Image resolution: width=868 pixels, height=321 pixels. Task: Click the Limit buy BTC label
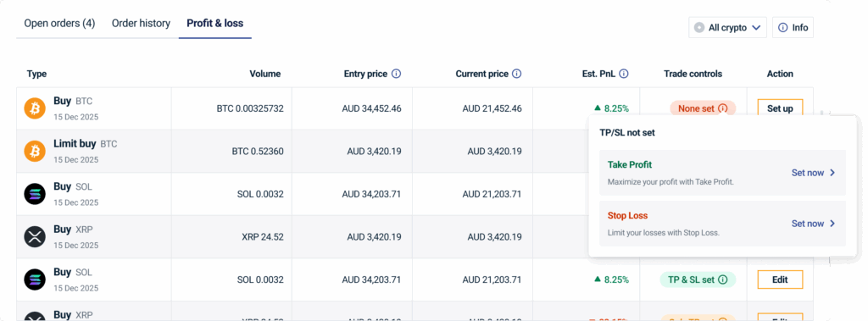(x=86, y=144)
